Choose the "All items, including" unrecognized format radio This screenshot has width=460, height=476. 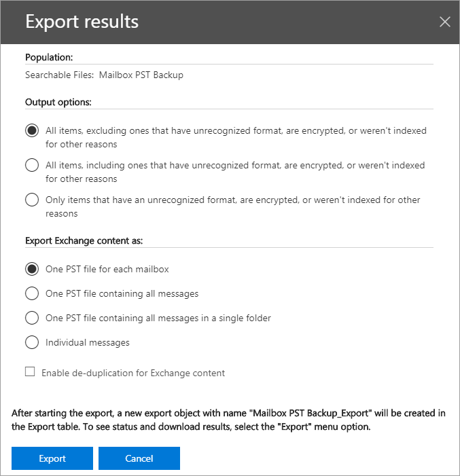click(x=31, y=165)
